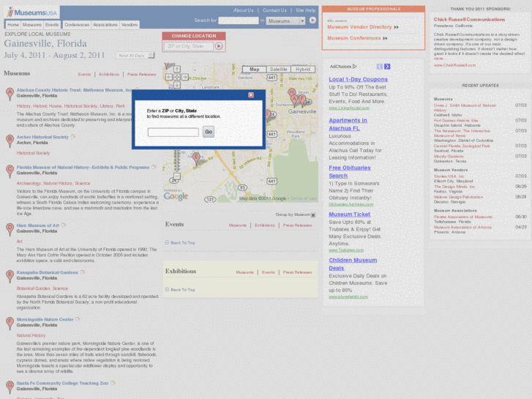Click the map zoom slider track
Image resolution: width=532 pixels, height=399 pixels.
[177, 160]
